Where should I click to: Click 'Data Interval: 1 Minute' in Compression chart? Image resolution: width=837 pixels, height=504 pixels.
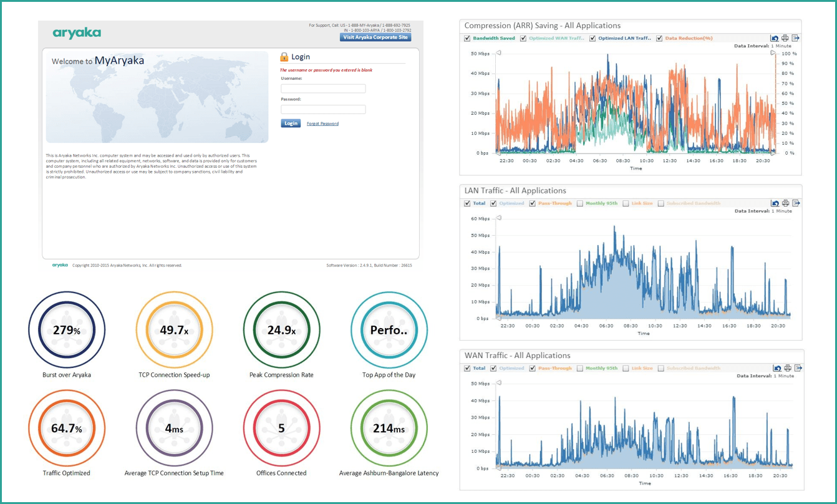[763, 46]
